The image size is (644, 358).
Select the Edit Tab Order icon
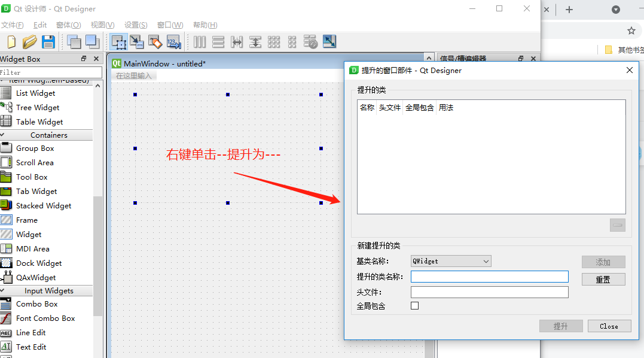(174, 42)
